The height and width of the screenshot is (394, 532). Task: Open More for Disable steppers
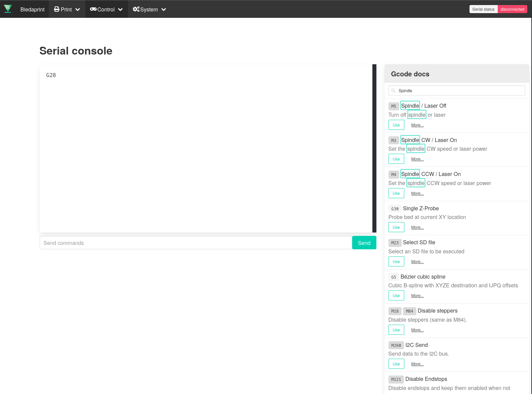tap(417, 330)
